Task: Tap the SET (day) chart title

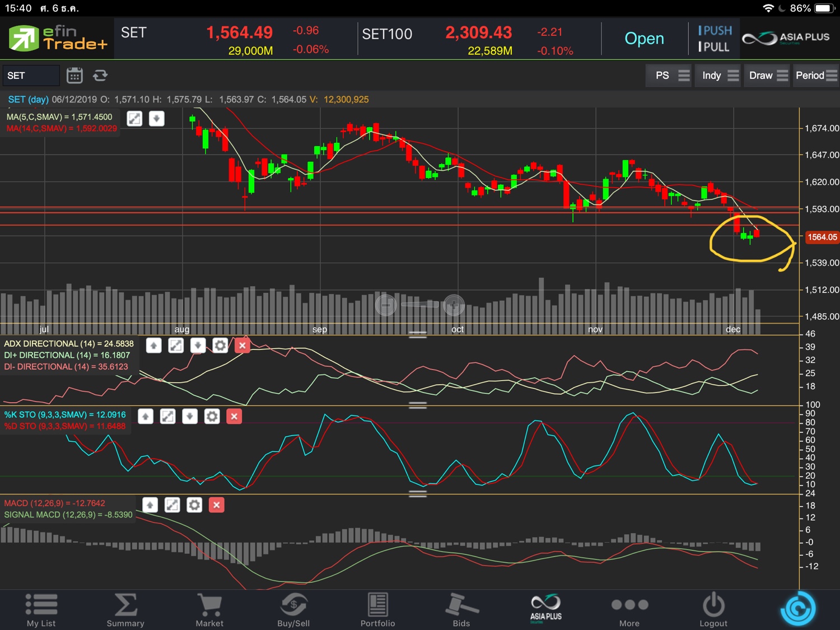Action: 28,99
